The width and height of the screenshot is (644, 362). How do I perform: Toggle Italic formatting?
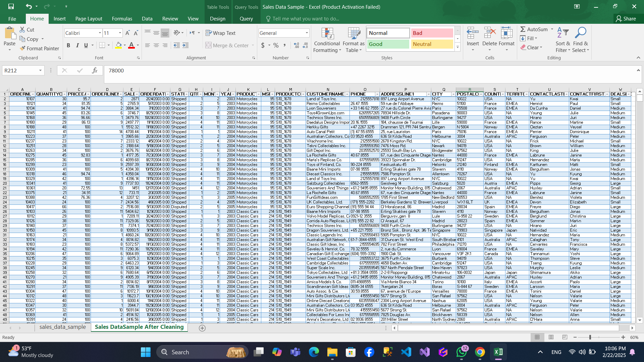click(77, 45)
